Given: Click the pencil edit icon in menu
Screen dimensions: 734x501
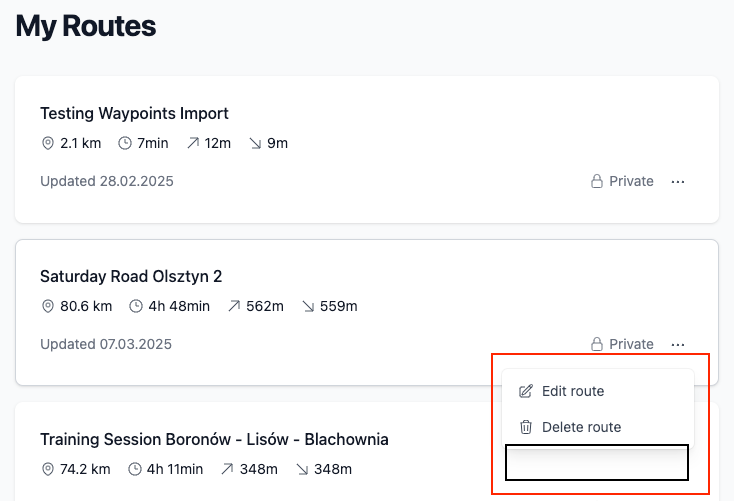Looking at the screenshot, I should point(526,391).
